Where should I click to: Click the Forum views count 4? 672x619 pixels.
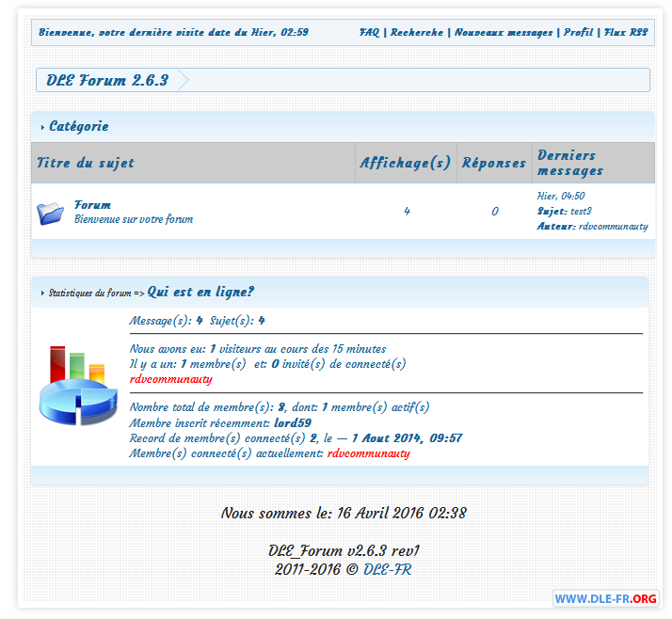pos(407,211)
